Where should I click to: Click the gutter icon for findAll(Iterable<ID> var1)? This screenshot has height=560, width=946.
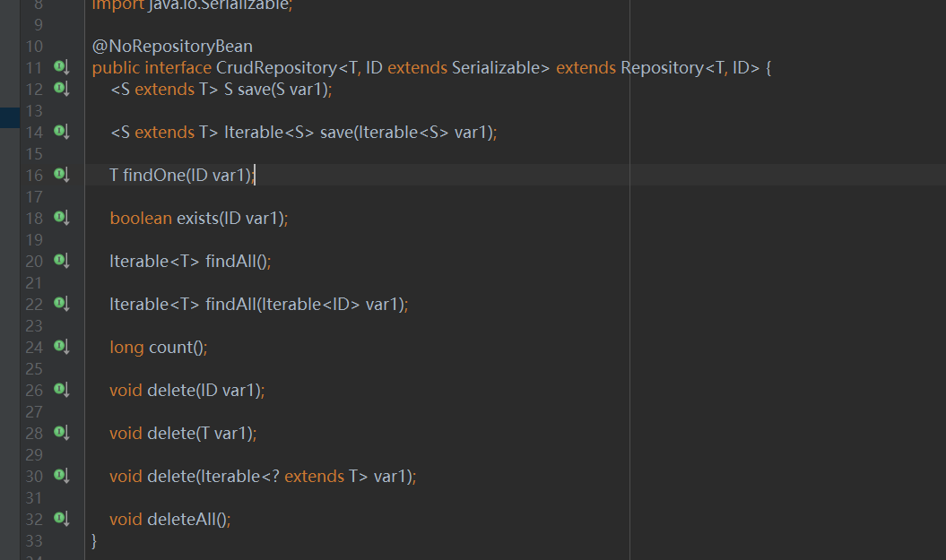(x=61, y=304)
